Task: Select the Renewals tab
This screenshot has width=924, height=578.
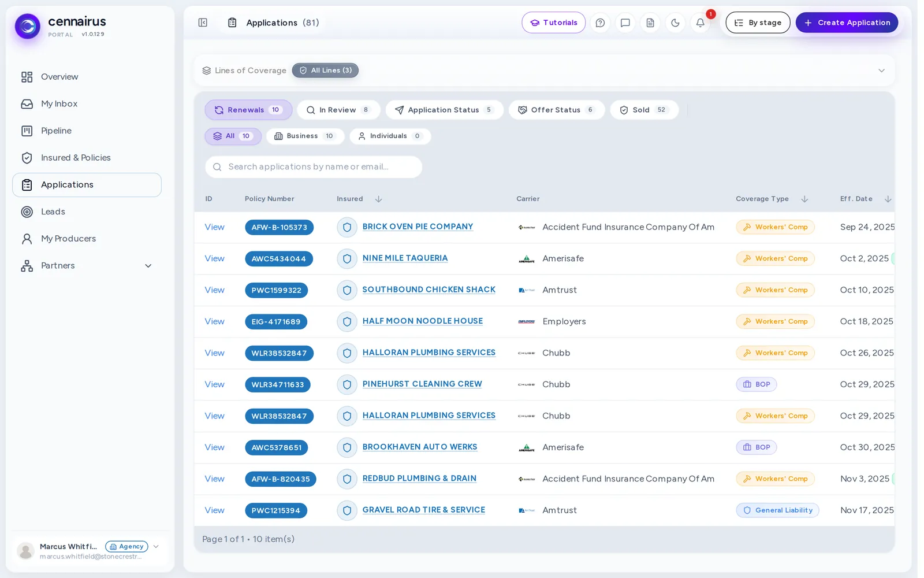Action: tap(248, 110)
